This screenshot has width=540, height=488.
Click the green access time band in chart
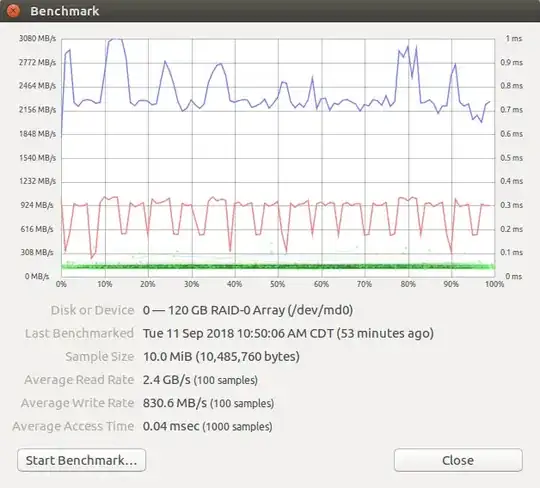click(x=278, y=266)
